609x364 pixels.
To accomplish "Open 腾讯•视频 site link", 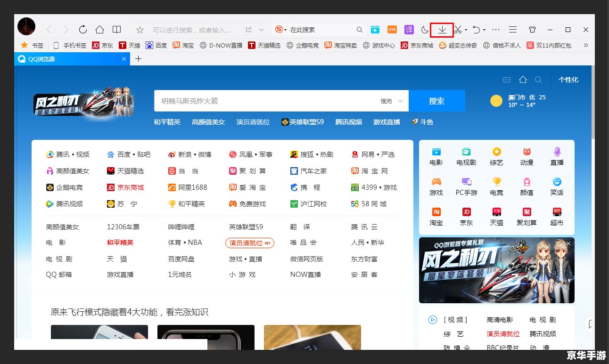I will click(67, 154).
